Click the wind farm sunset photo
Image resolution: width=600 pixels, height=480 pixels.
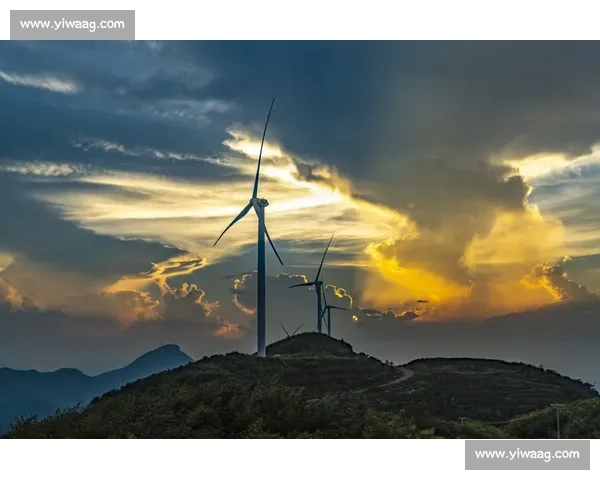point(300,240)
